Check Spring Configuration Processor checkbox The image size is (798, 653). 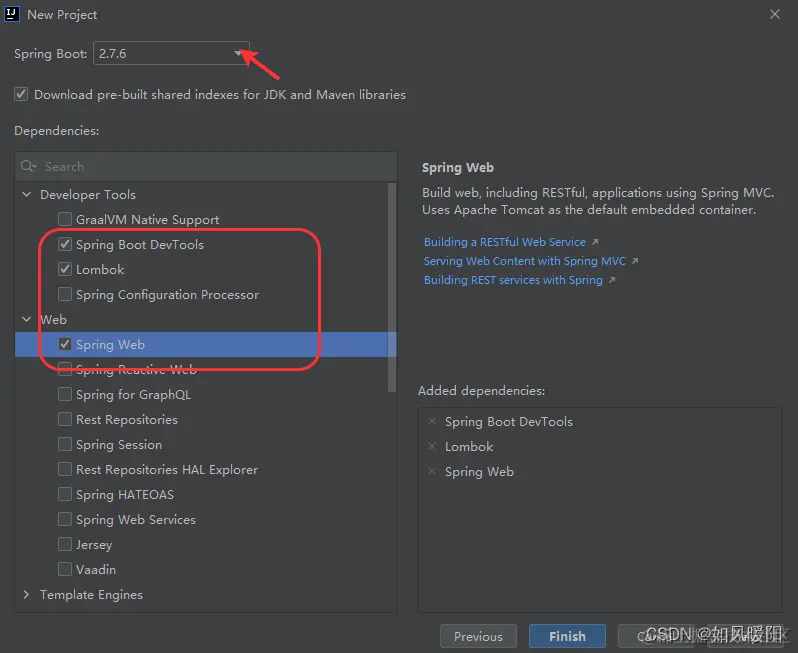(x=65, y=294)
